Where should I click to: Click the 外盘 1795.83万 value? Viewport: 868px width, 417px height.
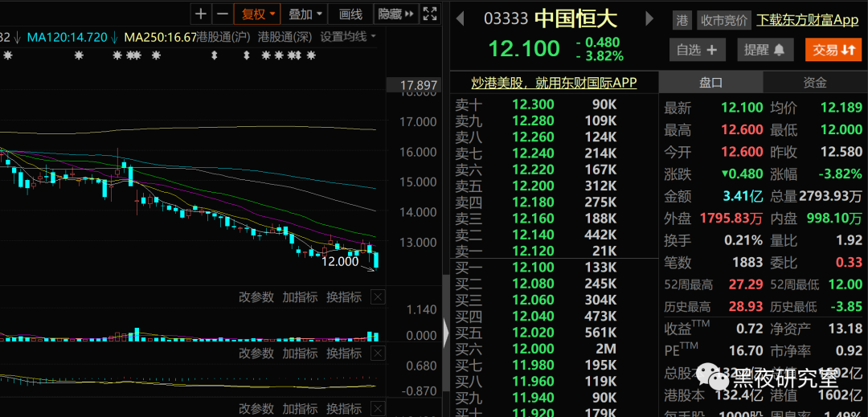[x=731, y=219]
